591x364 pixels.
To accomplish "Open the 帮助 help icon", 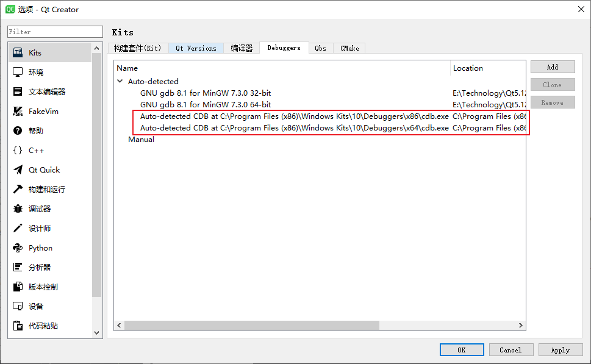I will [18, 130].
